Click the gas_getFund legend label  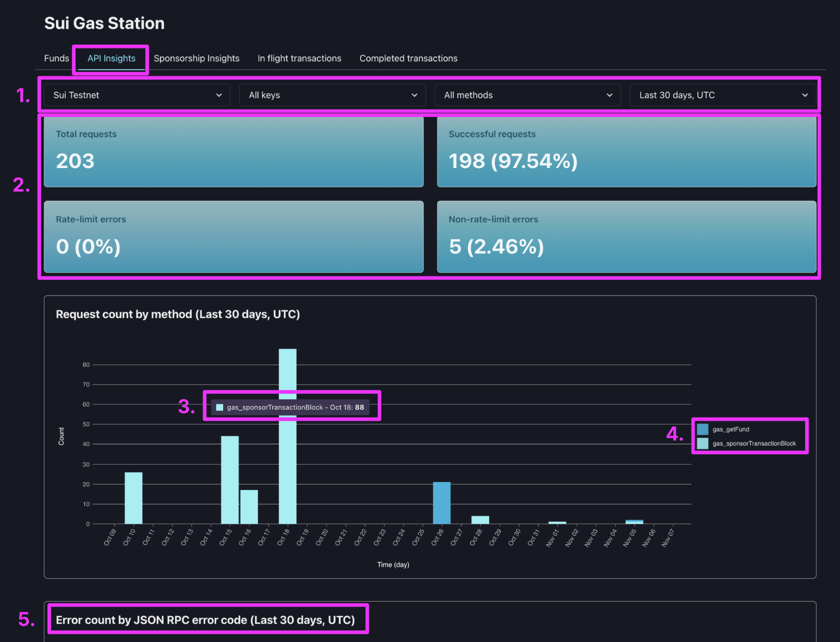coord(731,429)
